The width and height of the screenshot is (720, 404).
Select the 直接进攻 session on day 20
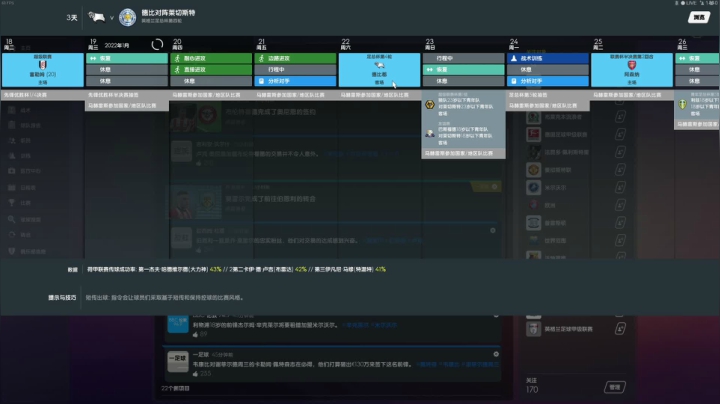coord(211,69)
